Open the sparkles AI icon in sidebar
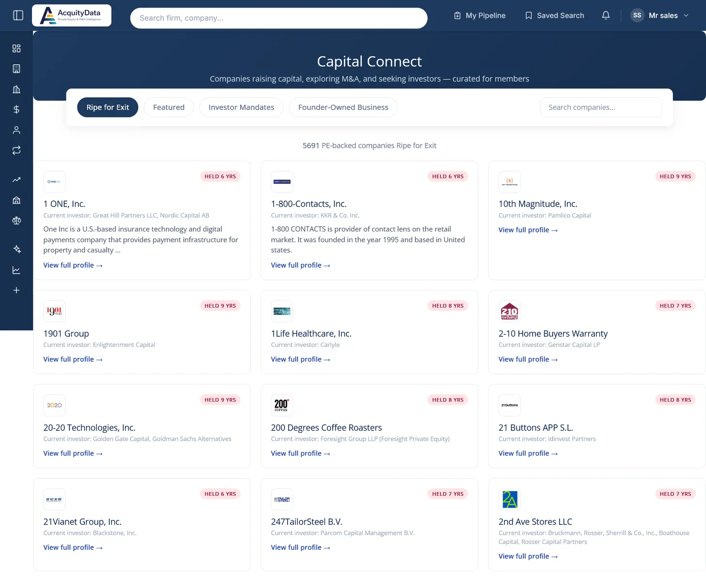Viewport: 706px width, 588px height. (x=16, y=249)
